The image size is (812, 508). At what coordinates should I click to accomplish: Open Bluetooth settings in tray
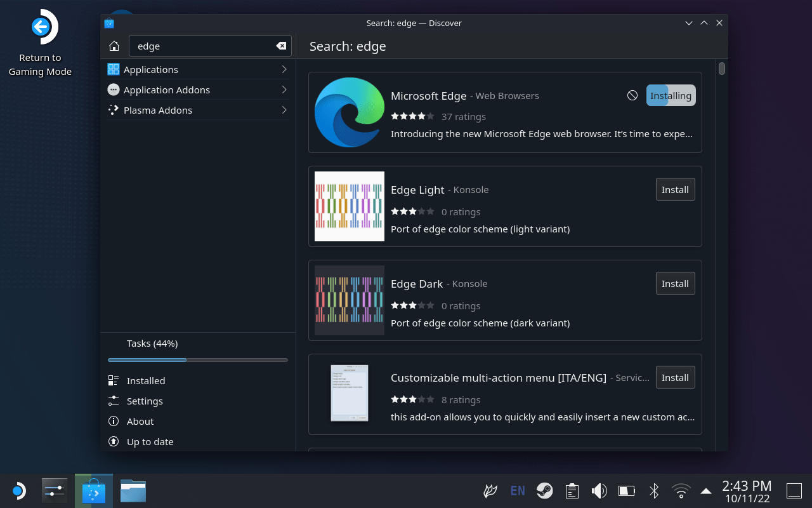(x=654, y=491)
